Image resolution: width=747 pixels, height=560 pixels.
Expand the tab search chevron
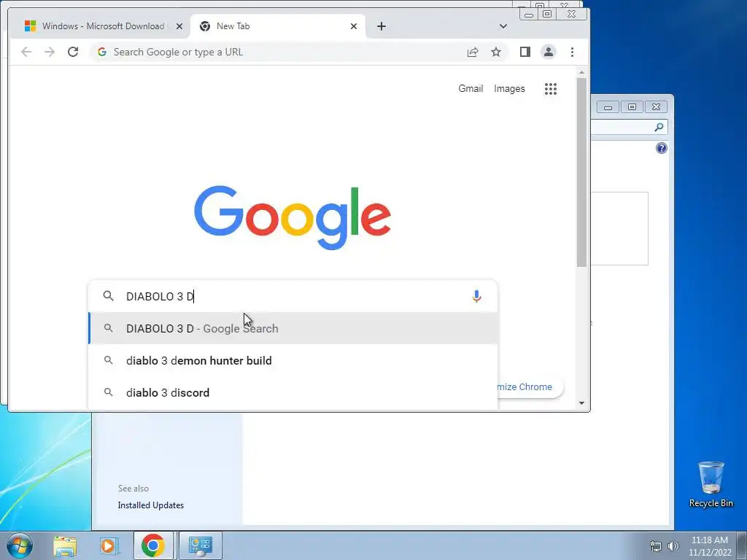coord(503,26)
